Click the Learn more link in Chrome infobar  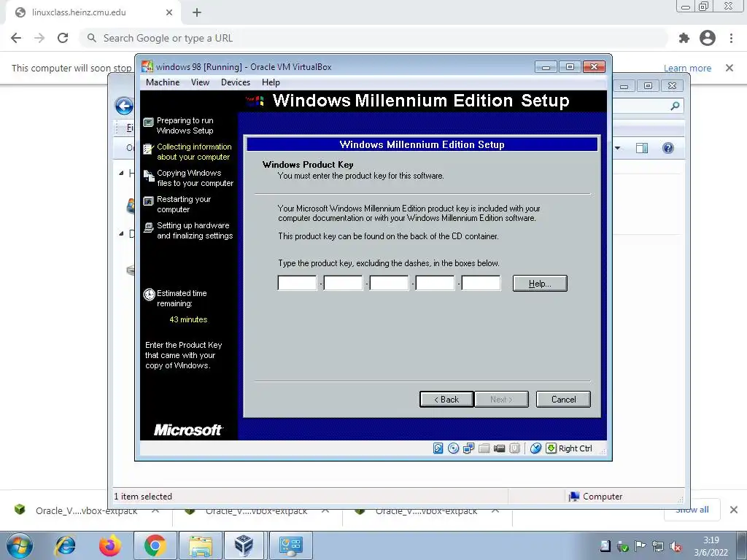point(687,68)
